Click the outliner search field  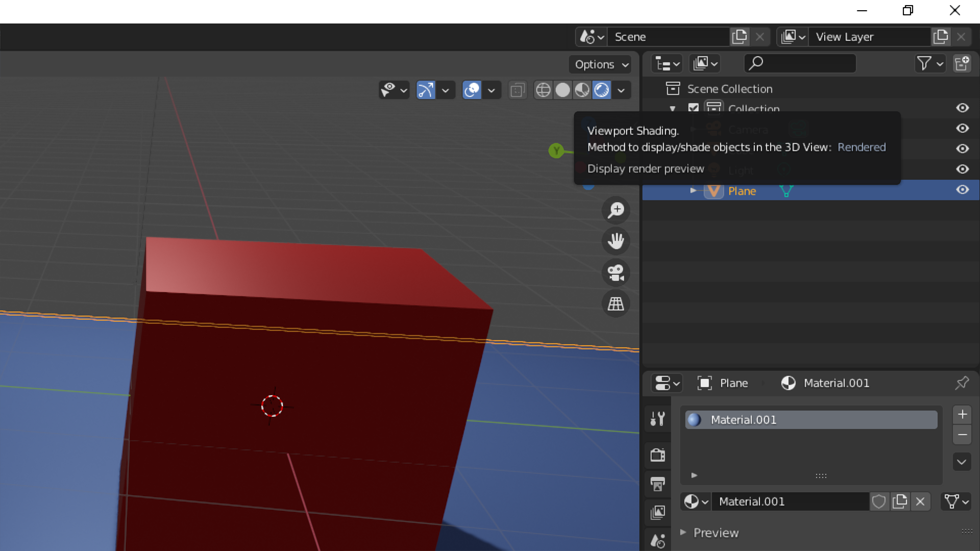click(800, 63)
